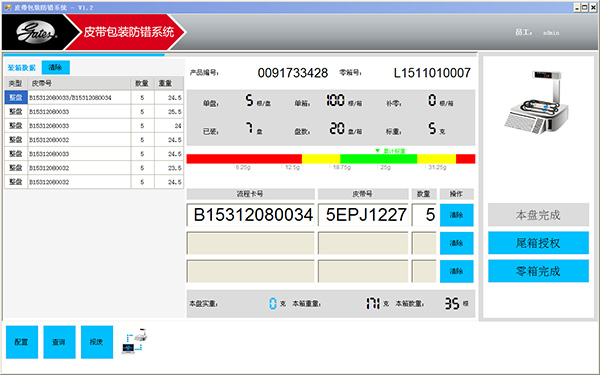Click the 类型 column header

tap(16, 83)
